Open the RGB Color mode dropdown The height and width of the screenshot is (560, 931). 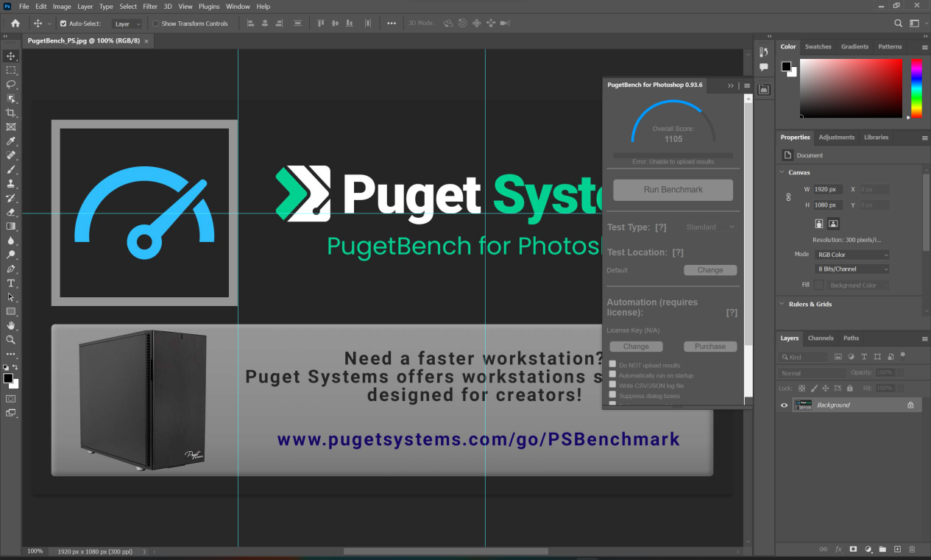[852, 255]
